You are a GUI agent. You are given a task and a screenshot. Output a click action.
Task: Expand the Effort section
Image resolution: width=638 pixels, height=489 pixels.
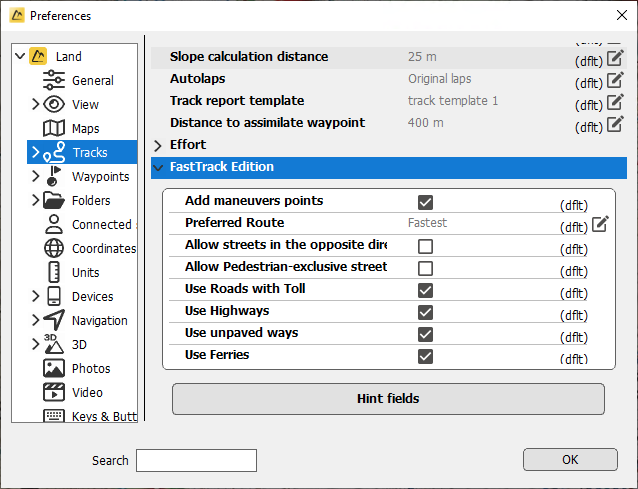[x=158, y=145]
